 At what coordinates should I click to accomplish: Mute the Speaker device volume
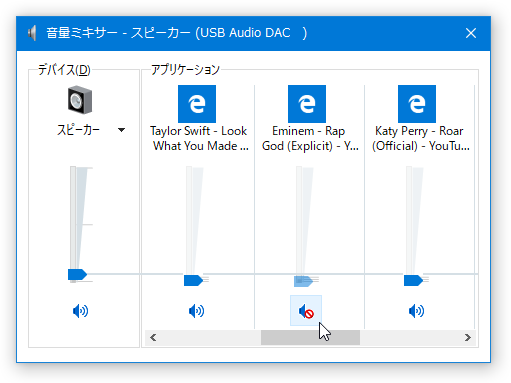pyautogui.click(x=80, y=311)
